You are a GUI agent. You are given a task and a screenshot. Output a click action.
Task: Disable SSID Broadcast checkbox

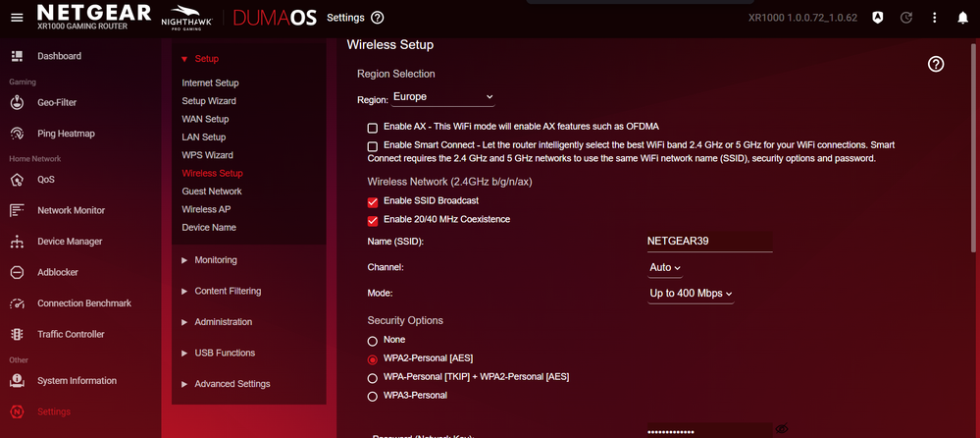click(373, 202)
